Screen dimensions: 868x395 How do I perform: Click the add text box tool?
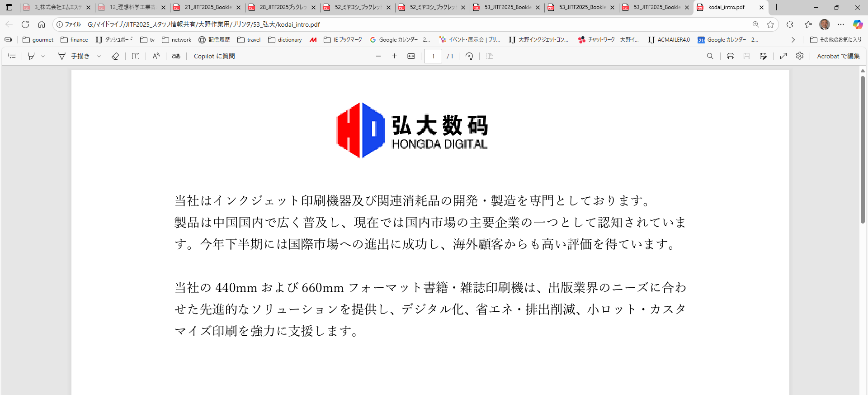tap(136, 56)
